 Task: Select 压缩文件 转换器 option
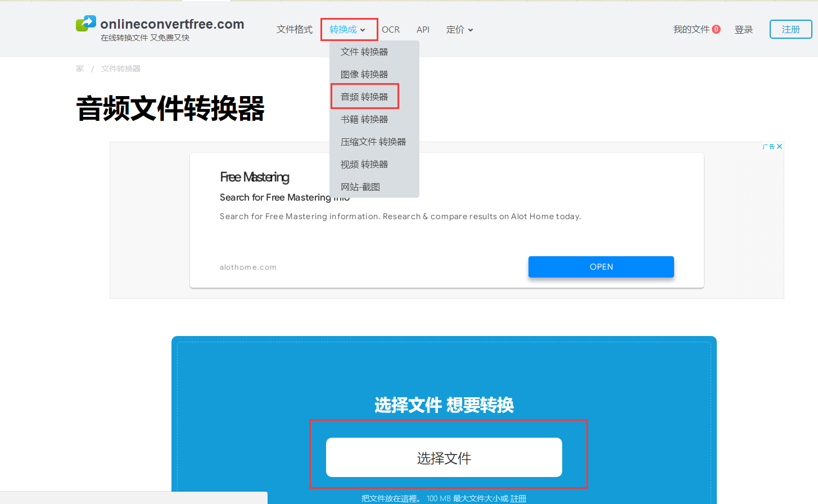coord(373,142)
